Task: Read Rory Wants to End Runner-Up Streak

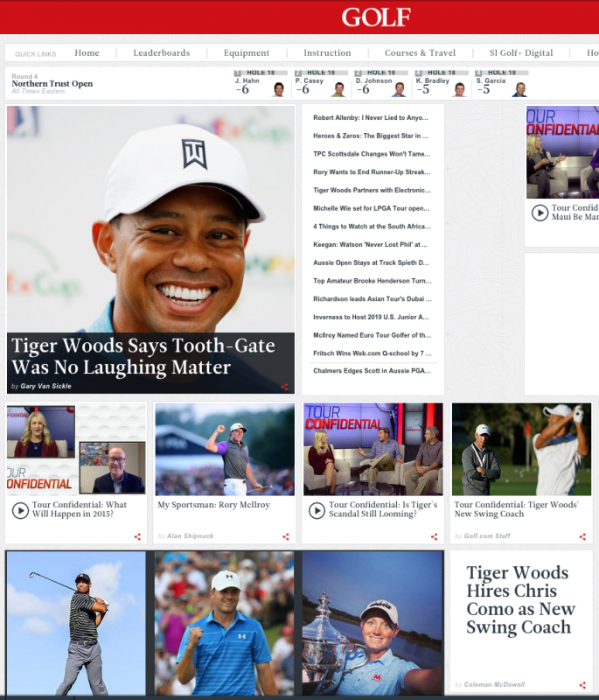Action: (x=372, y=171)
